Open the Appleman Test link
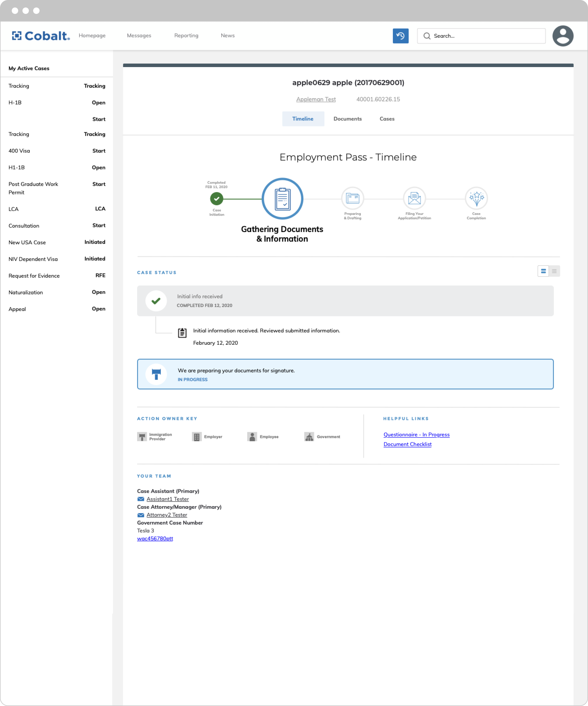 point(316,99)
